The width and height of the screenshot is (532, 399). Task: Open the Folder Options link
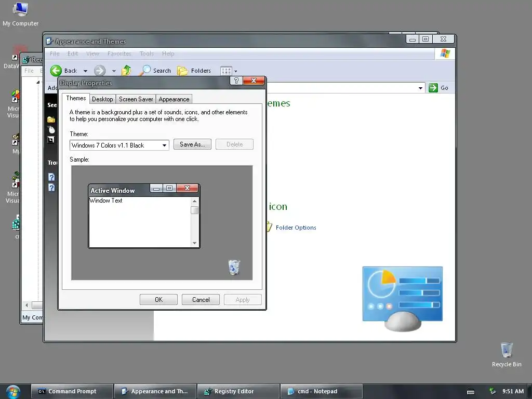point(296,228)
